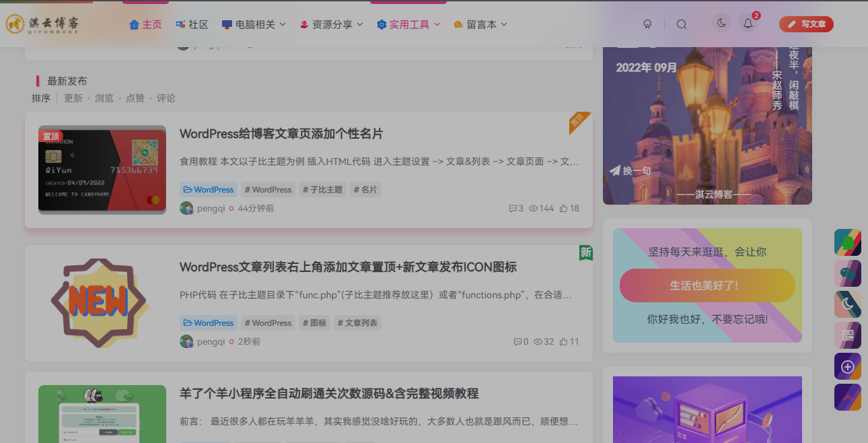Expand the 实用工具 dropdown menu
The width and height of the screenshot is (868, 443).
(x=408, y=24)
